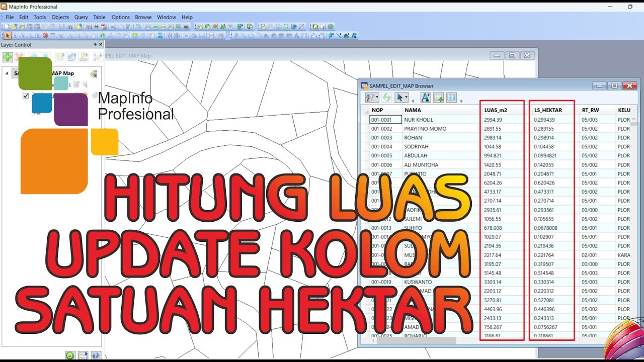
Task: Open the Objects menu
Action: coord(60,17)
